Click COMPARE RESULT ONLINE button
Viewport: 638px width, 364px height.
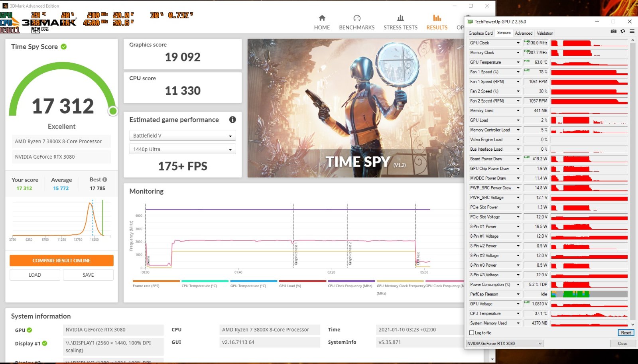click(61, 260)
